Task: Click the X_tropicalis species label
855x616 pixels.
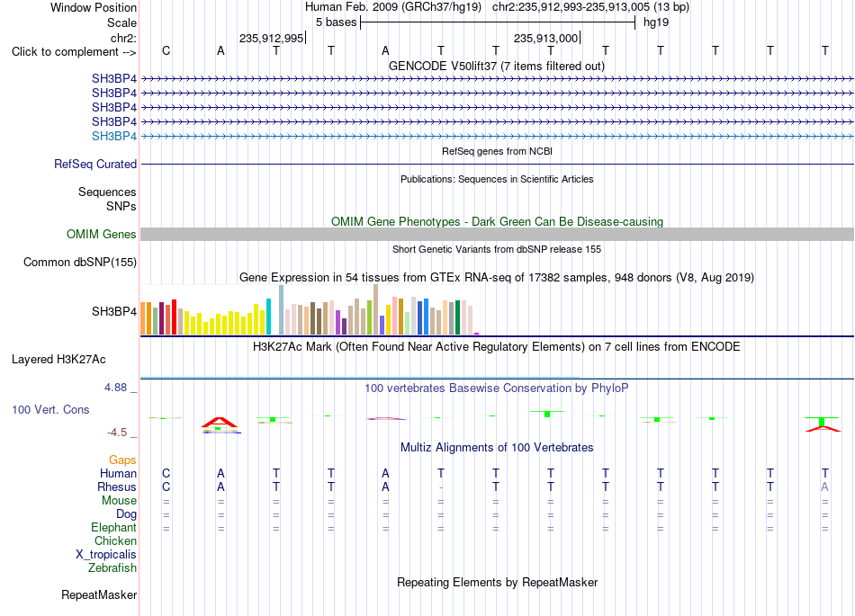Action: coord(106,555)
